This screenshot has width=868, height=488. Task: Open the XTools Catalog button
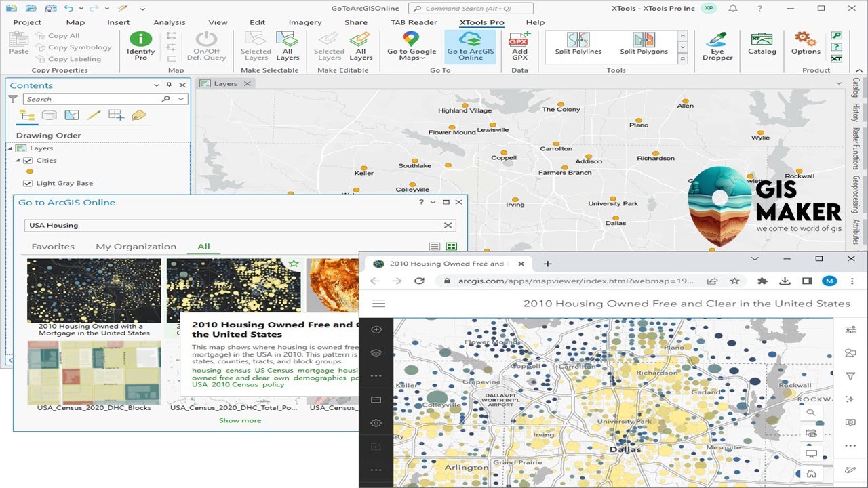762,43
